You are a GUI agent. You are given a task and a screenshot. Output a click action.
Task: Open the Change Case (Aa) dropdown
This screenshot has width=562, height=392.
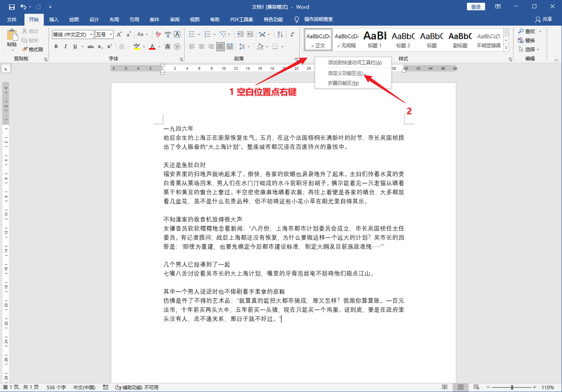(x=142, y=34)
